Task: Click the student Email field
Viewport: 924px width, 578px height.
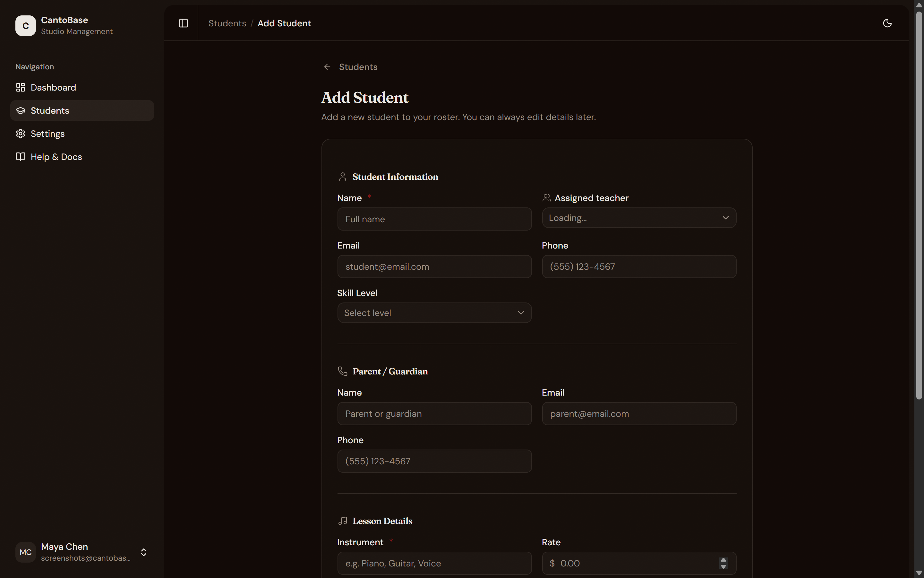Action: point(434,267)
